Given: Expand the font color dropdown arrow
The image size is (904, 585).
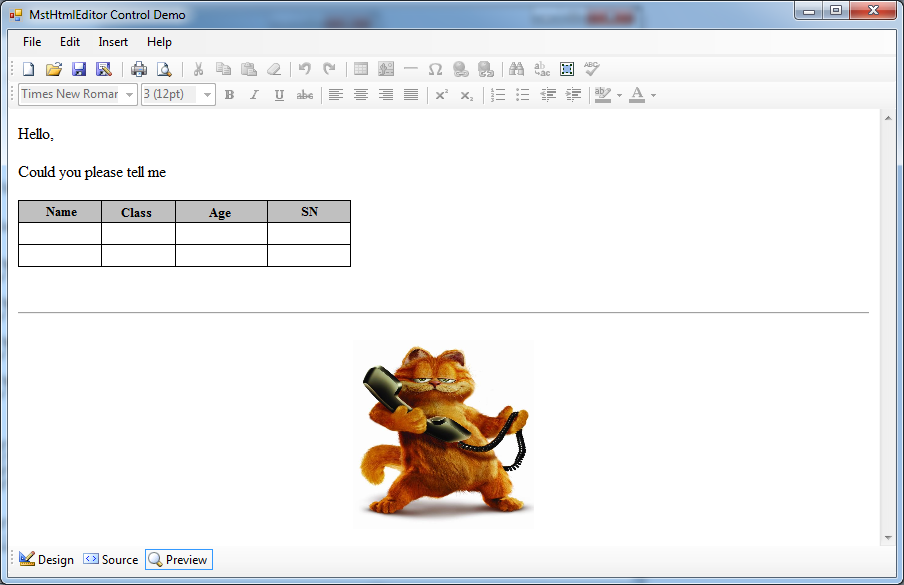Looking at the screenshot, I should 653,95.
